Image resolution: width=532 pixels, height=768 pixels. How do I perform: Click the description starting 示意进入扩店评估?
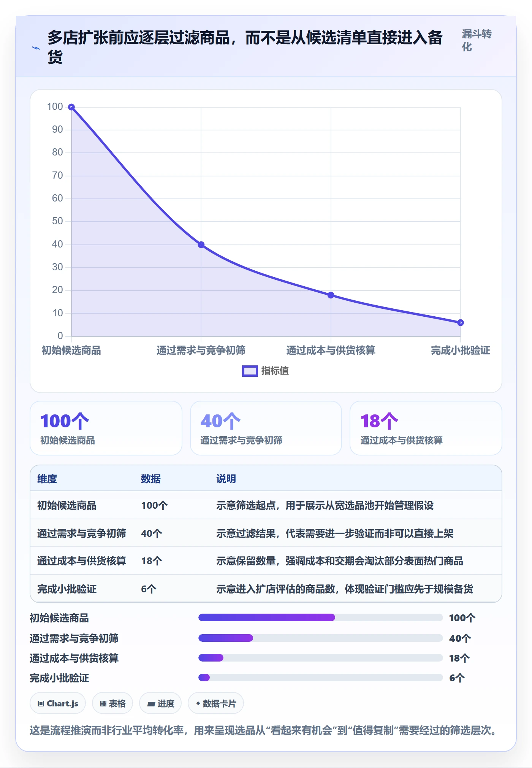coord(345,589)
